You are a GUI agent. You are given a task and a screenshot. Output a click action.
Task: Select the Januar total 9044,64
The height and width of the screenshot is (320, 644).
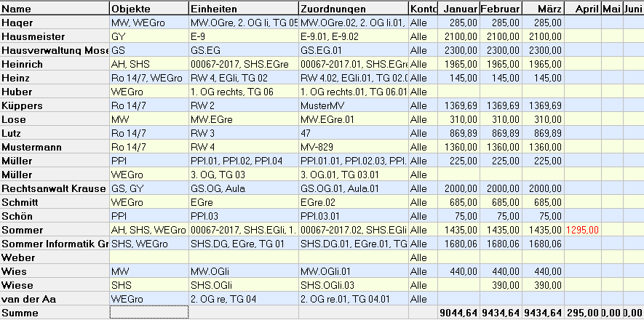[x=460, y=313]
